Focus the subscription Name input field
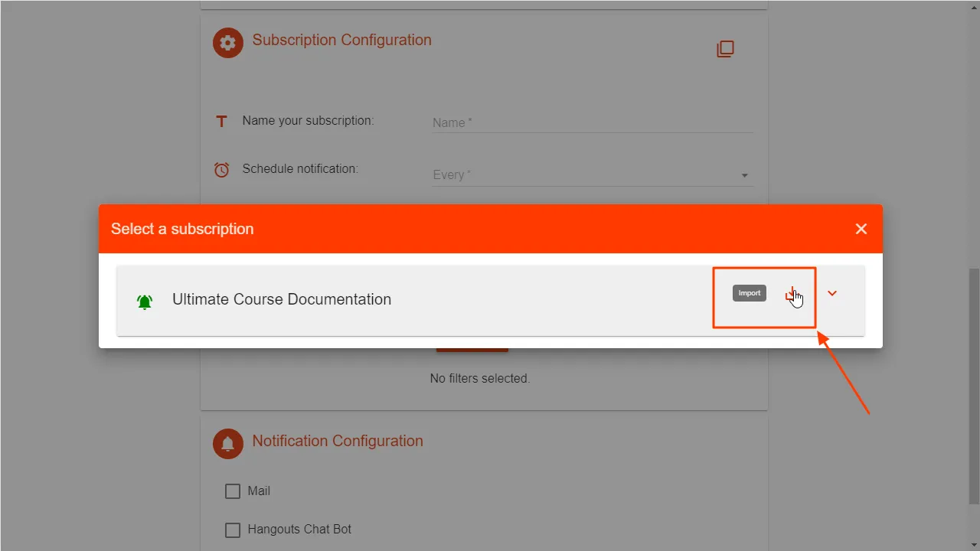The height and width of the screenshot is (551, 980). pyautogui.click(x=593, y=122)
